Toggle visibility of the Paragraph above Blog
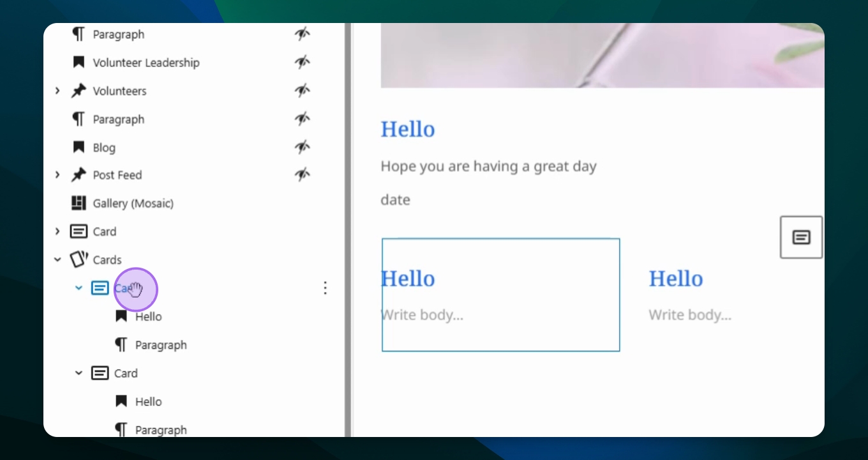This screenshot has width=868, height=460. click(303, 119)
